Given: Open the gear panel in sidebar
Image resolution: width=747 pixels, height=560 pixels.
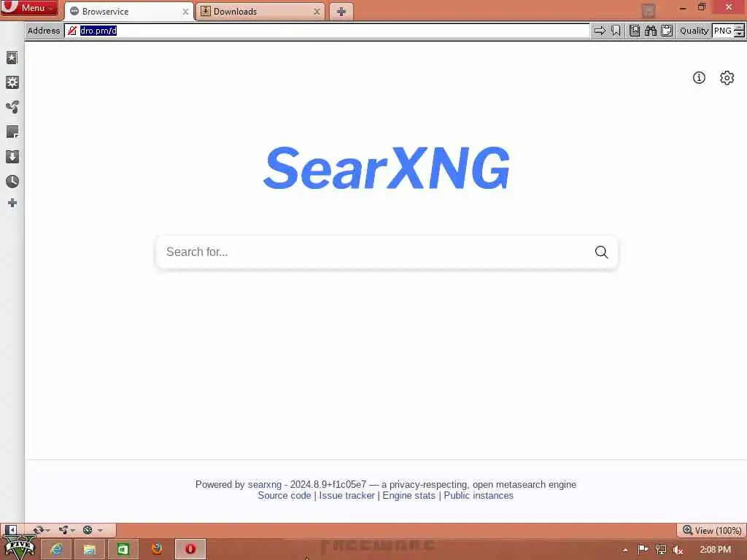Looking at the screenshot, I should click(12, 82).
